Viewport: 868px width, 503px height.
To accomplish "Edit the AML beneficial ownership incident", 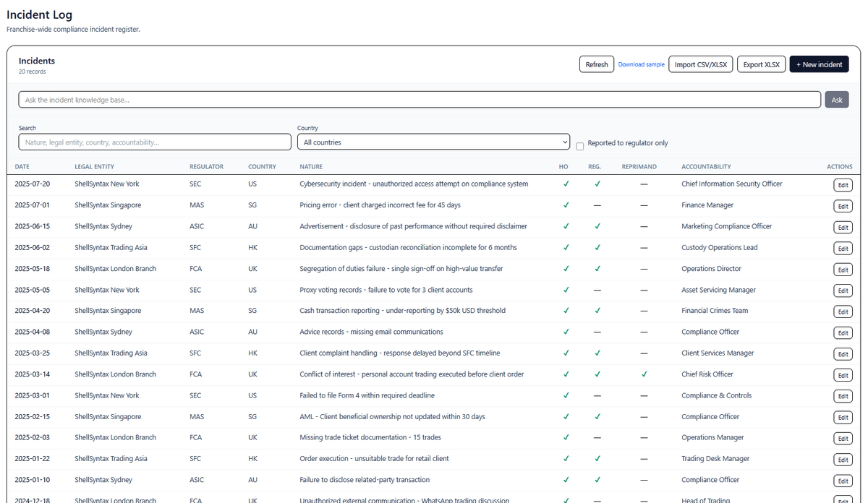I will point(843,418).
